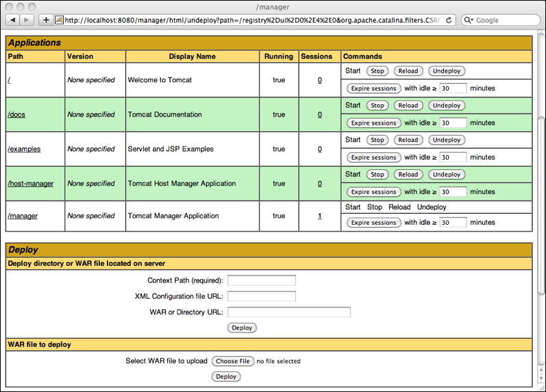Expire sessions for root / application
This screenshot has height=392, width=546.
tap(373, 88)
